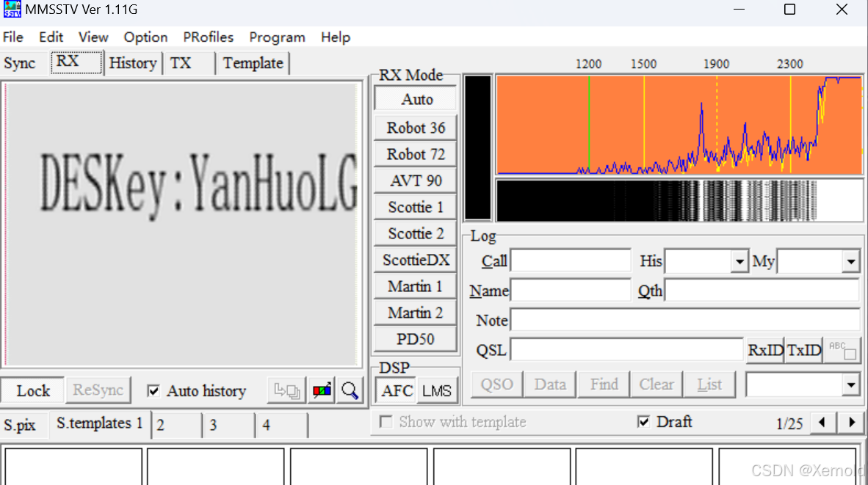Click the orange spectrum display
868x485 pixels.
(679, 125)
